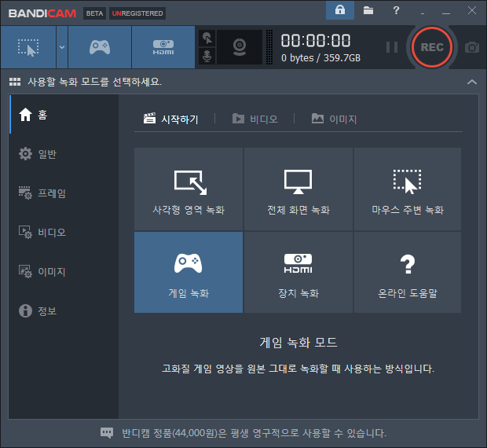Open the 이미지 sidebar settings section
Image resolution: width=487 pixels, height=448 pixels.
pos(64,271)
